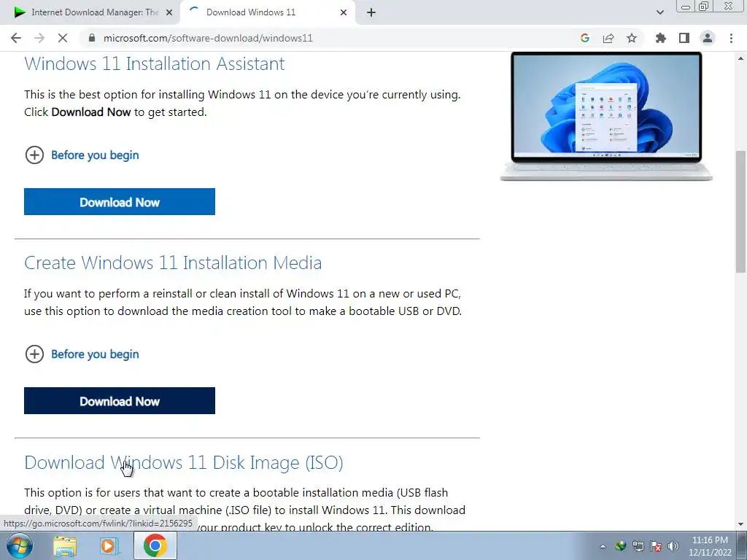Open the network tray icon
Screen dimensions: 747x560
click(638, 546)
